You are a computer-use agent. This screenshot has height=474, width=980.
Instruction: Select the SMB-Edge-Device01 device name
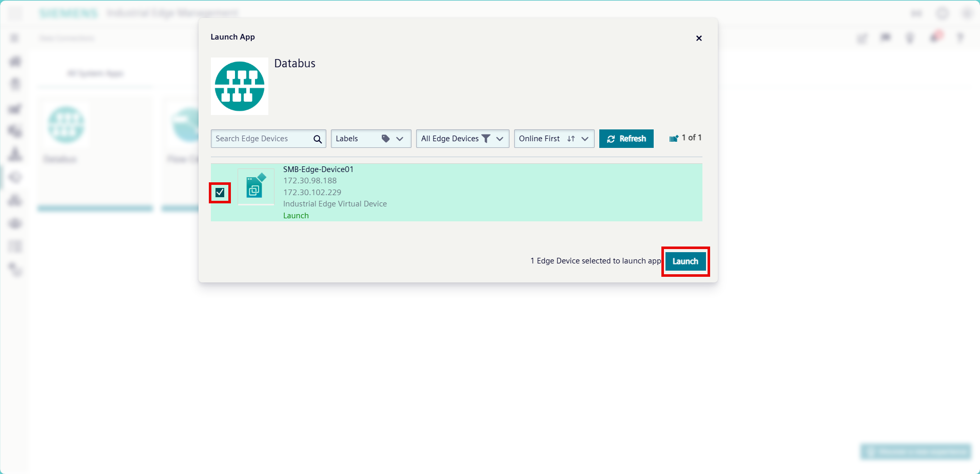318,169
